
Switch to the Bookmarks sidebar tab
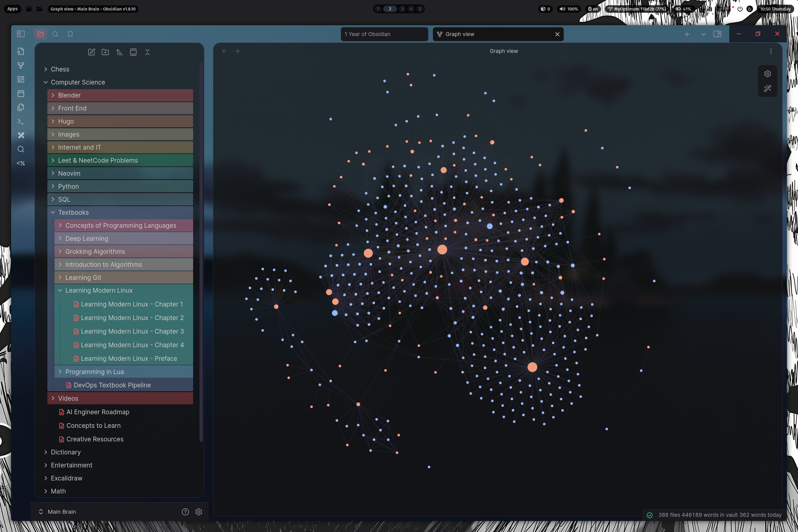[70, 34]
